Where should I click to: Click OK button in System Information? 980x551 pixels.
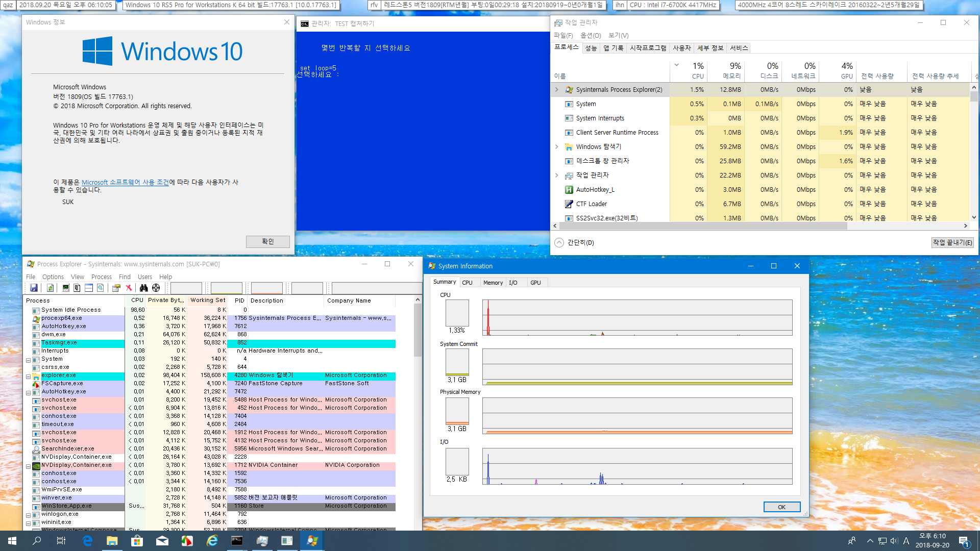[781, 507]
